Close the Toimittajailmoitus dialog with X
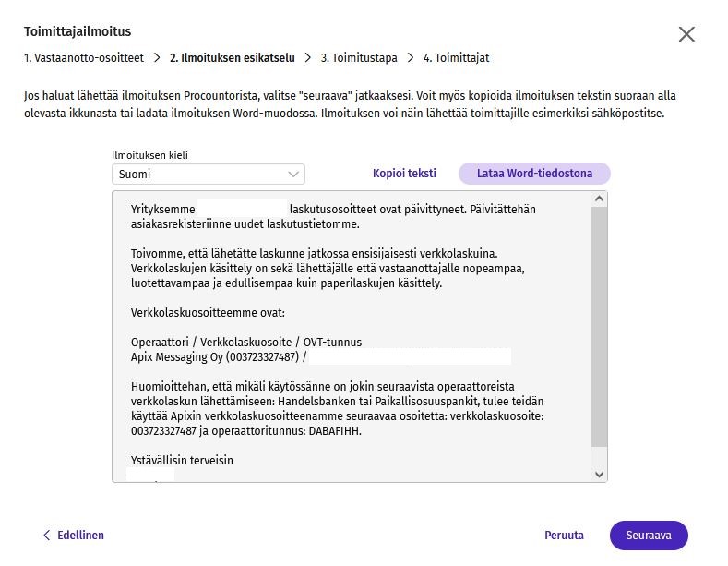728x566 pixels. (686, 34)
